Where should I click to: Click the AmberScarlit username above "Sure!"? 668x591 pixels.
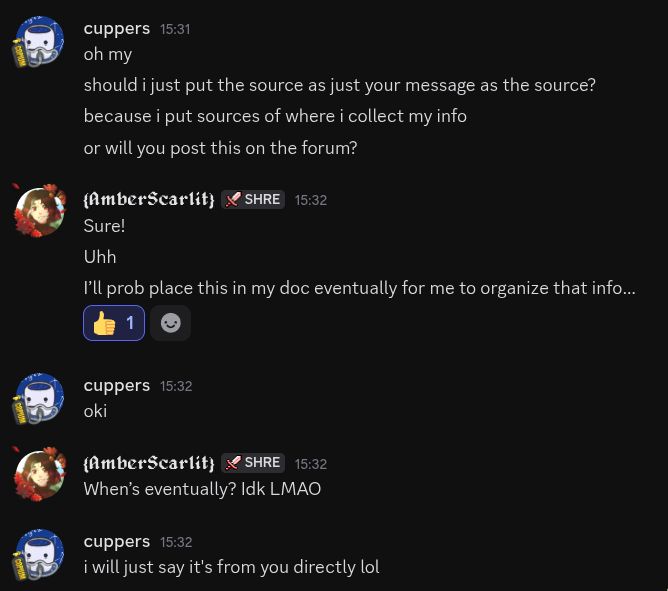(149, 199)
